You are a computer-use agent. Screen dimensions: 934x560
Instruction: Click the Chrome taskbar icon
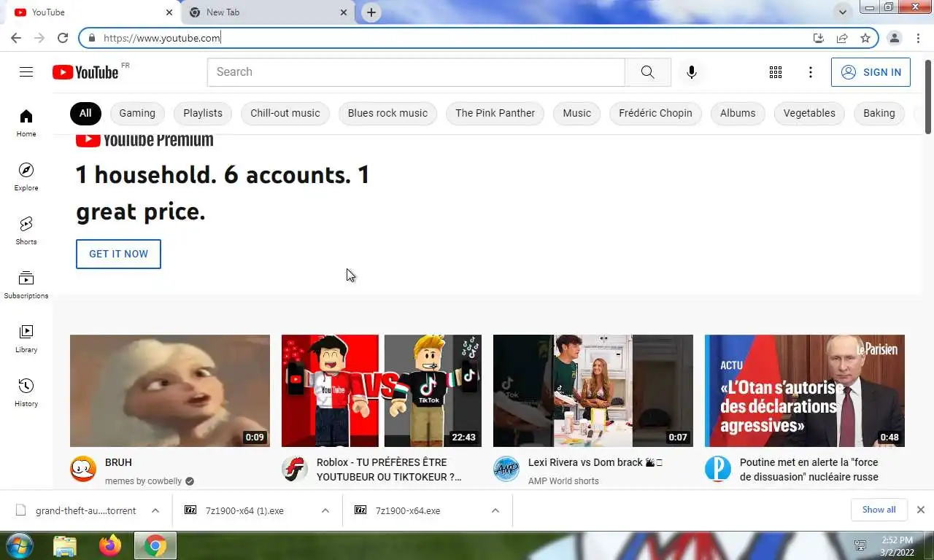click(155, 545)
